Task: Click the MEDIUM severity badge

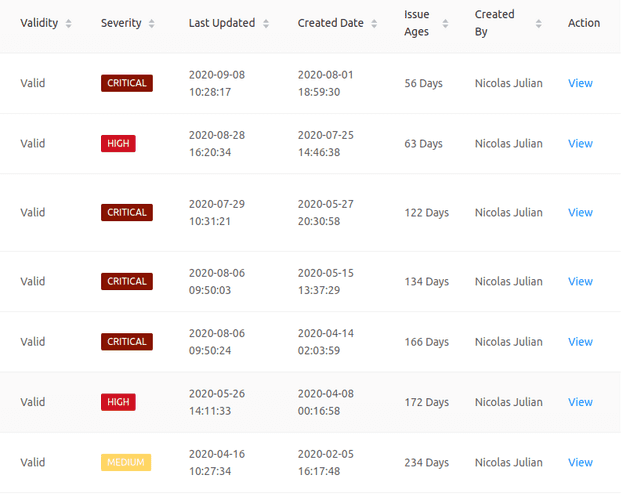Action: pyautogui.click(x=126, y=462)
